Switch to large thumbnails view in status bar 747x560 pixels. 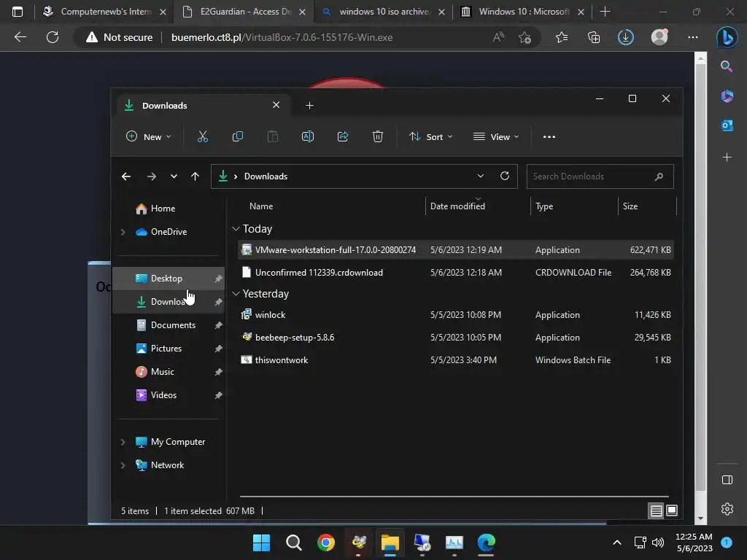click(x=672, y=510)
